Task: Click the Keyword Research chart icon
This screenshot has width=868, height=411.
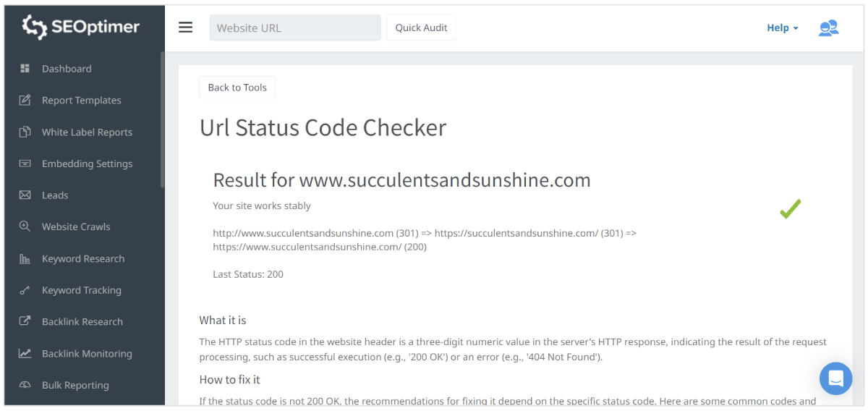Action: (x=25, y=259)
